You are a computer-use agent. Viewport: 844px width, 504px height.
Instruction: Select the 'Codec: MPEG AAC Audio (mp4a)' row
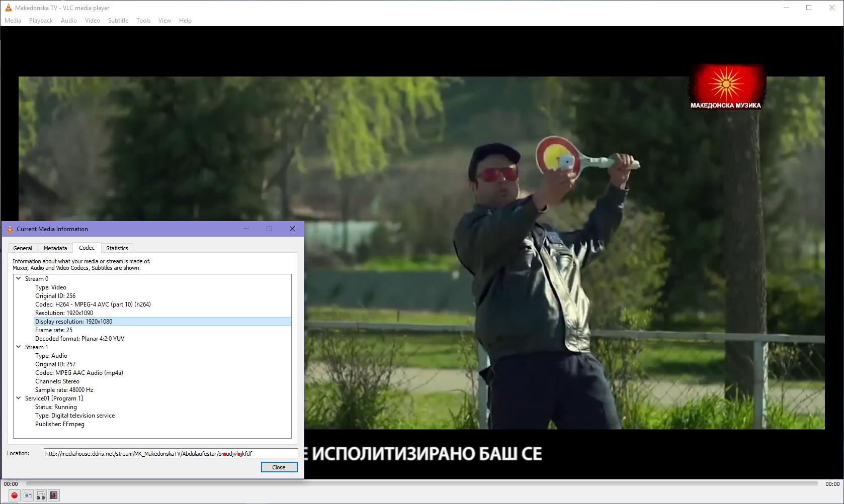point(162,373)
